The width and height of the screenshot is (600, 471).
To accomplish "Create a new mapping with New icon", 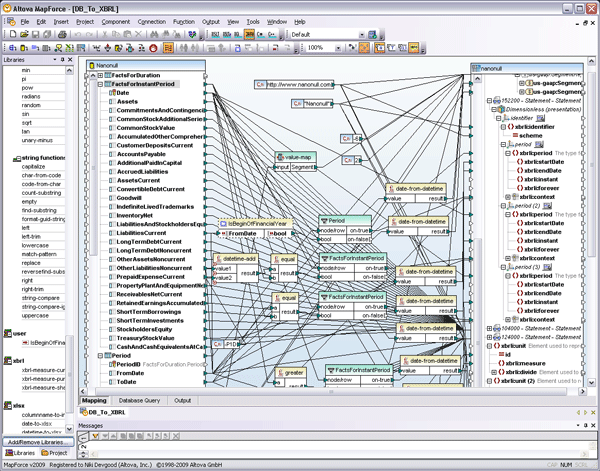I will (x=13, y=34).
